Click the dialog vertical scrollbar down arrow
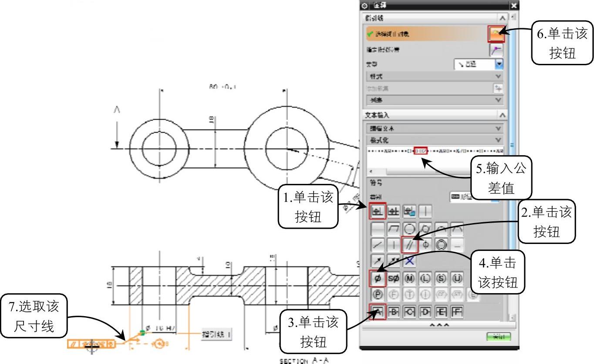The image size is (594, 364). (x=513, y=317)
